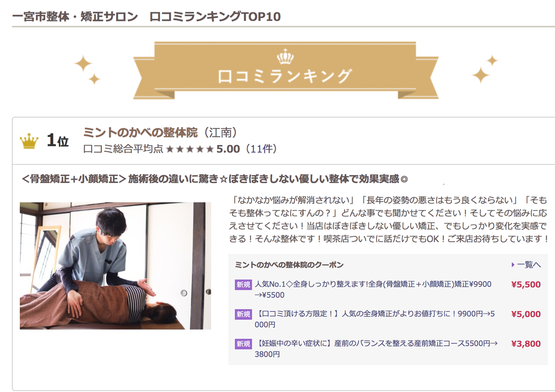
Task: Click the 新規 badge on the ¥3,800 coupon
Action: 243,344
